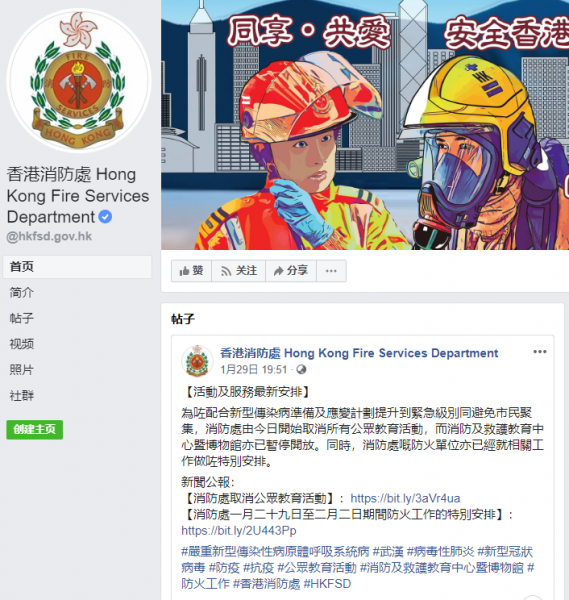Open the 照片 sidebar section
Viewport: 569px width, 600px height.
pos(22,370)
